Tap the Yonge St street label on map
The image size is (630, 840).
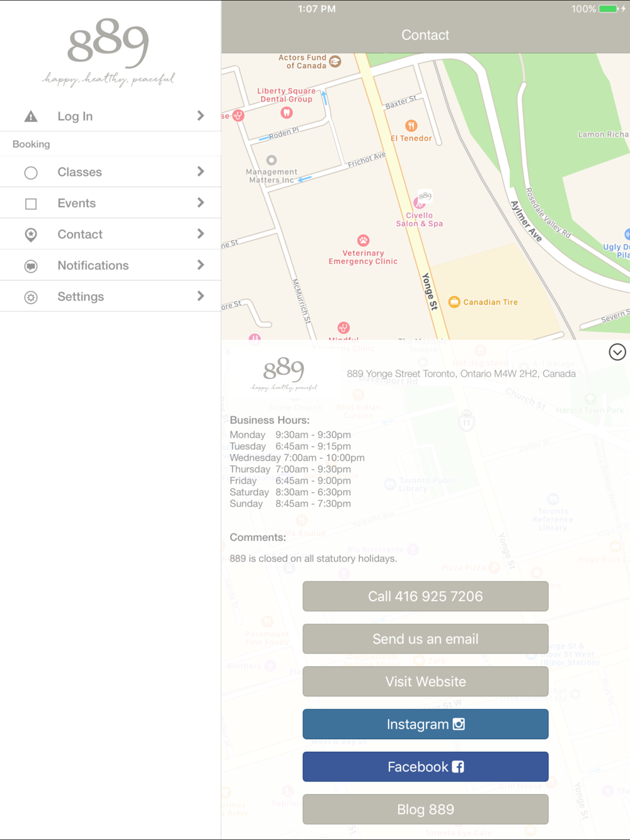pyautogui.click(x=430, y=292)
